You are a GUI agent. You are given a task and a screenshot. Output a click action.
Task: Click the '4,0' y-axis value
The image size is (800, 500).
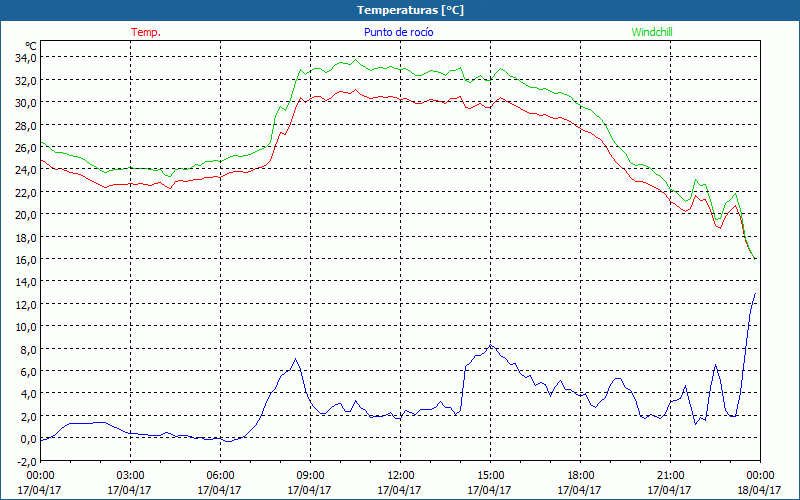[x=28, y=393]
